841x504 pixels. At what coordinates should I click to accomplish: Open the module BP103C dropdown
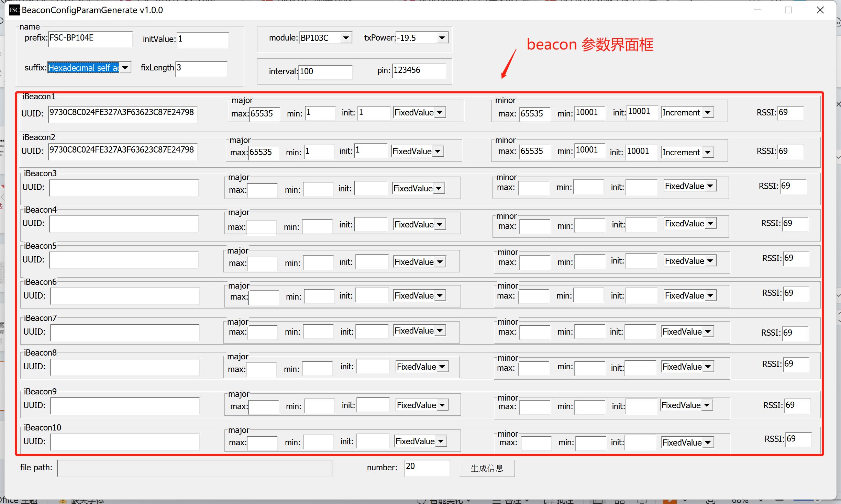point(346,37)
